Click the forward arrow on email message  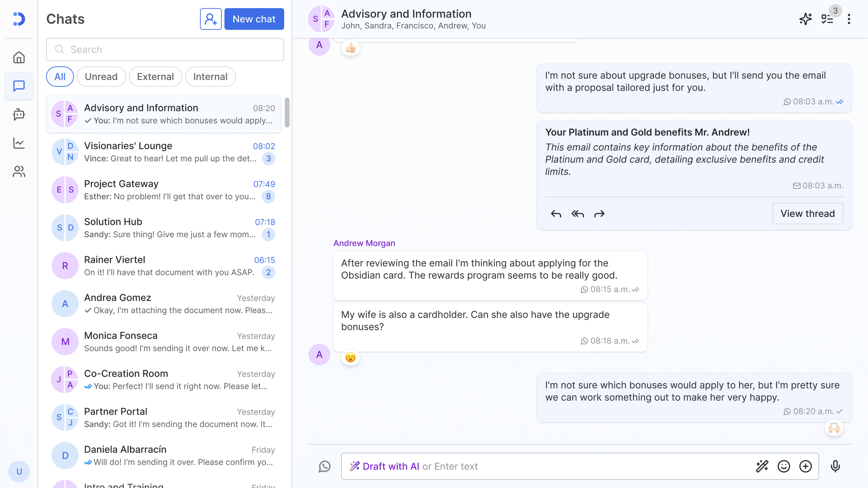[x=599, y=214]
